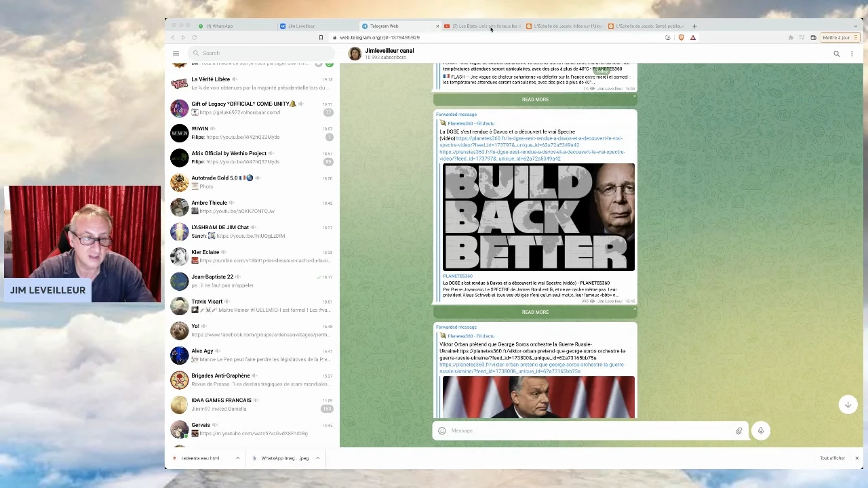The height and width of the screenshot is (488, 868).
Task: Open the Brave Rewards triangle icon
Action: (693, 37)
